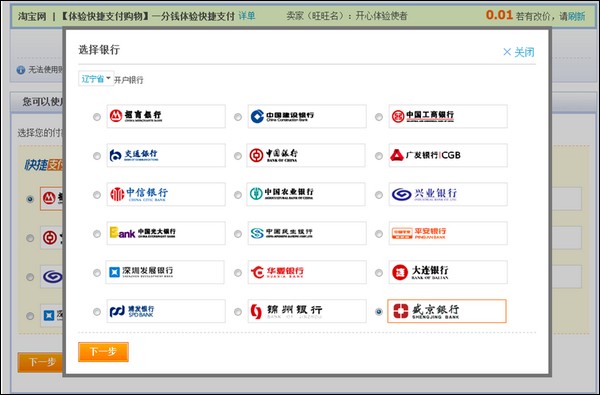The width and height of the screenshot is (600, 395).
Task: Select the 中国光大银行 radio button
Action: (97, 233)
